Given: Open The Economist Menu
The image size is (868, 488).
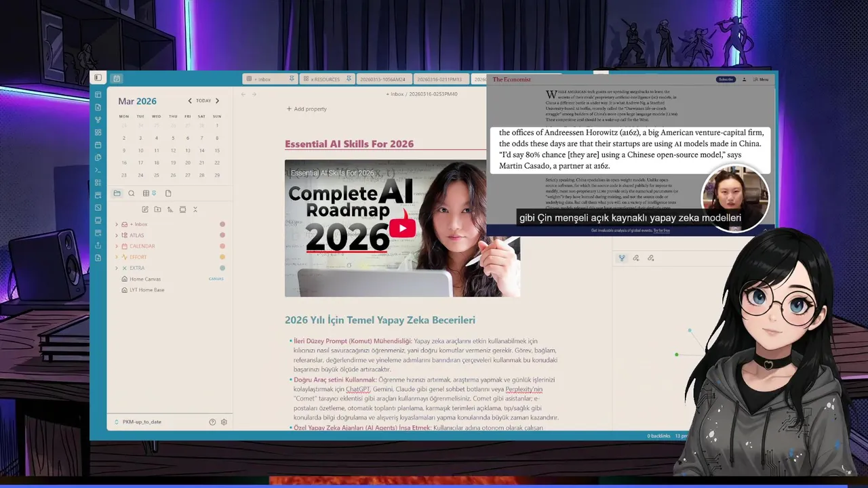Looking at the screenshot, I should [x=761, y=79].
